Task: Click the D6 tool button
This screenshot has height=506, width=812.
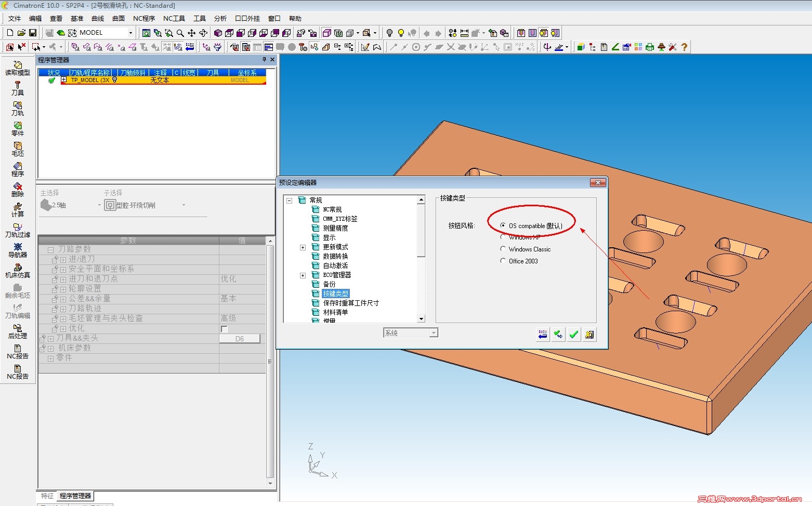Action: (240, 339)
